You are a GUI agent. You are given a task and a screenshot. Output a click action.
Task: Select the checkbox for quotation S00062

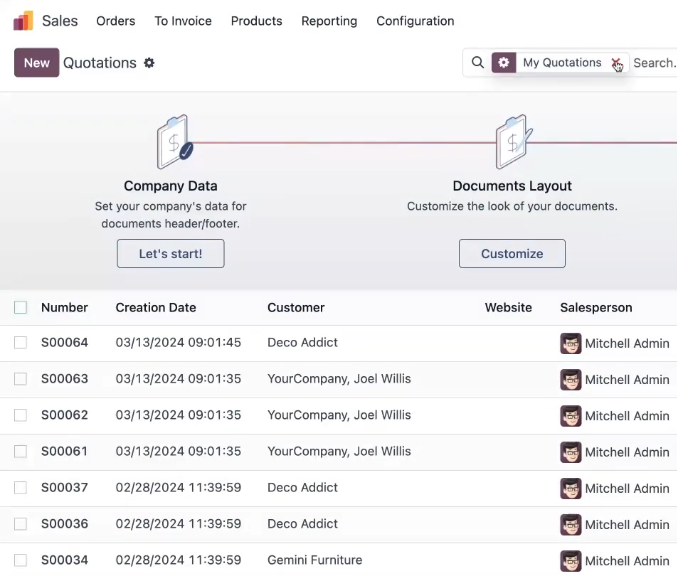coord(20,415)
